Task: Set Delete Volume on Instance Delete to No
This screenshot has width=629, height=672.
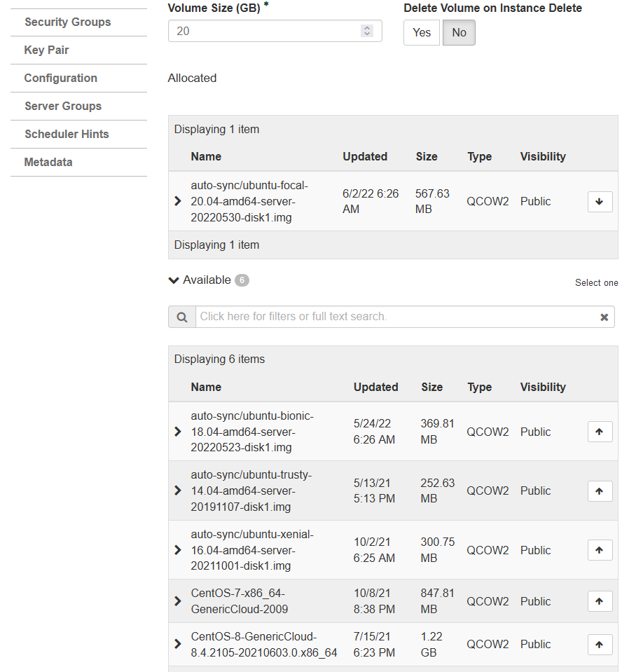Action: coord(459,33)
